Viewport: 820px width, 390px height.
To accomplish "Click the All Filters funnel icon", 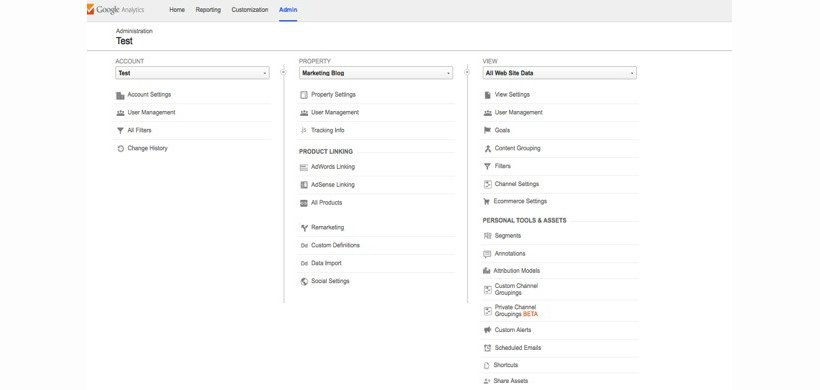I will click(120, 131).
